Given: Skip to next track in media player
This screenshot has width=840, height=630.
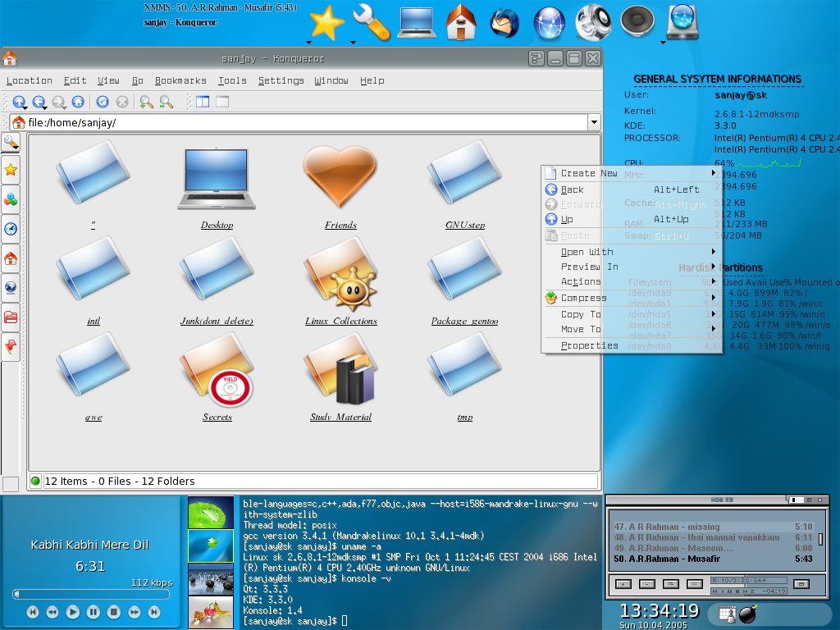Looking at the screenshot, I should coord(153,612).
